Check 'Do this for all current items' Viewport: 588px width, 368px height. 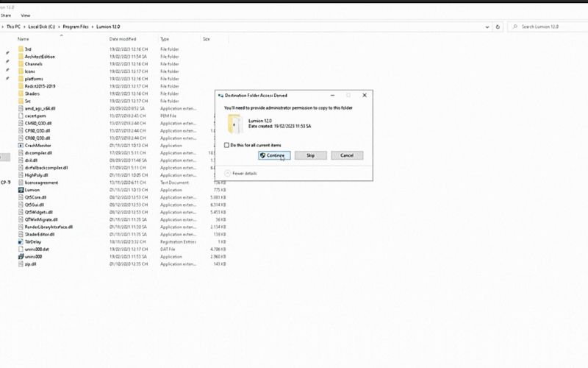[x=226, y=145]
